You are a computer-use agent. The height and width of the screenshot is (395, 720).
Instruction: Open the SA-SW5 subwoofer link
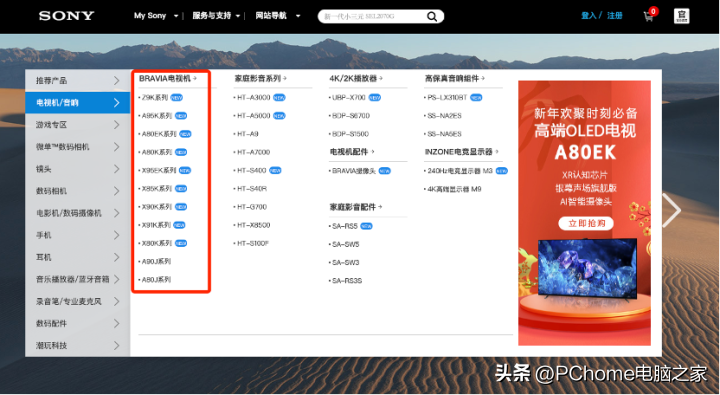tap(345, 244)
